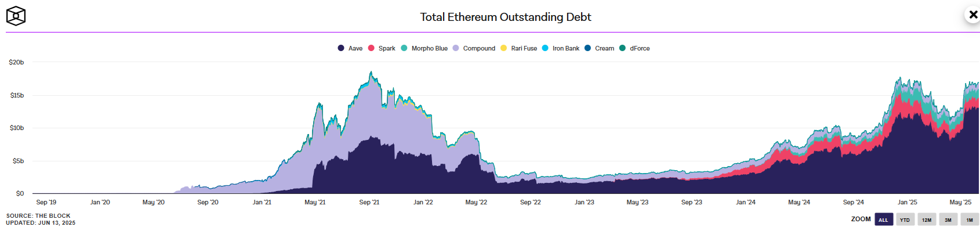Click the Spark red legend dot
Viewport: 980px width, 234px height.
click(x=371, y=48)
